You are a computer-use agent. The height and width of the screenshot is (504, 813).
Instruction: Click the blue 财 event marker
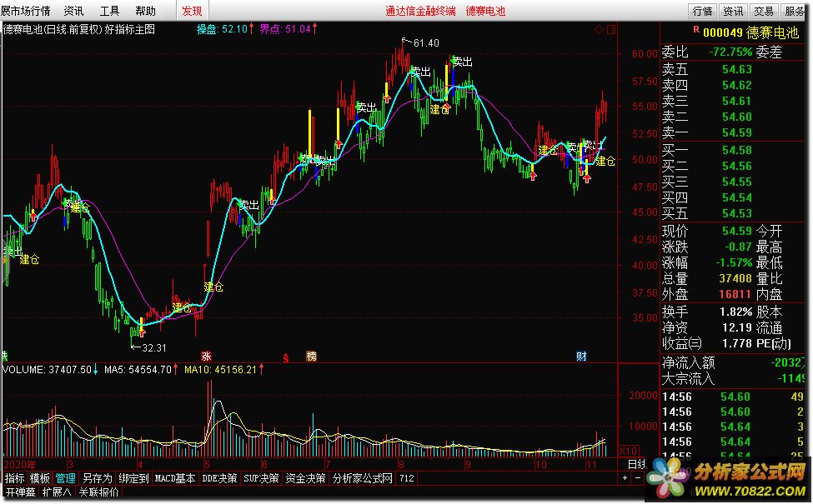(581, 357)
